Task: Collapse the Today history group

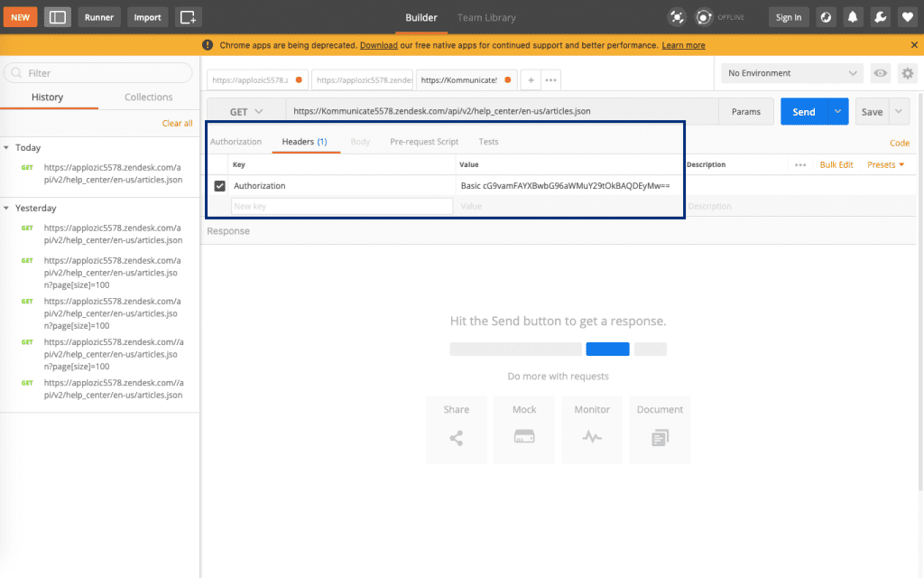Action: click(x=6, y=147)
